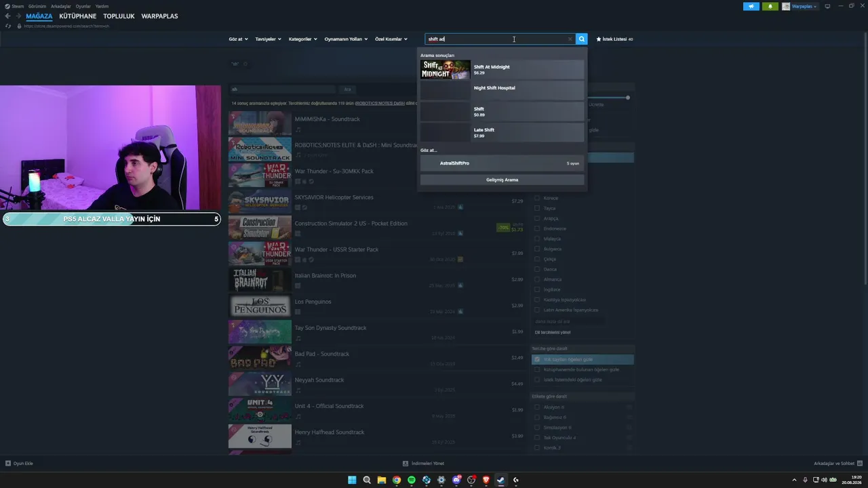868x488 pixels.
Task: Click the Gelişmiş Arama button
Action: (x=502, y=180)
